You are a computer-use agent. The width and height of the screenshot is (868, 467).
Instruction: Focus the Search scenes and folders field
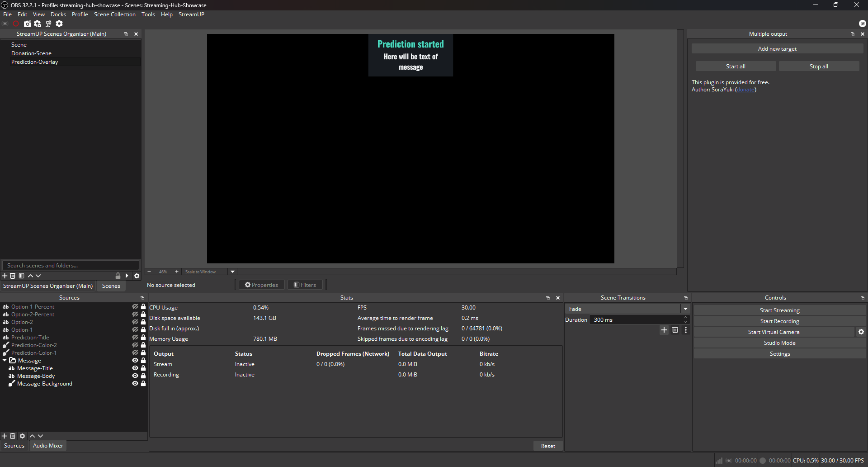71,266
